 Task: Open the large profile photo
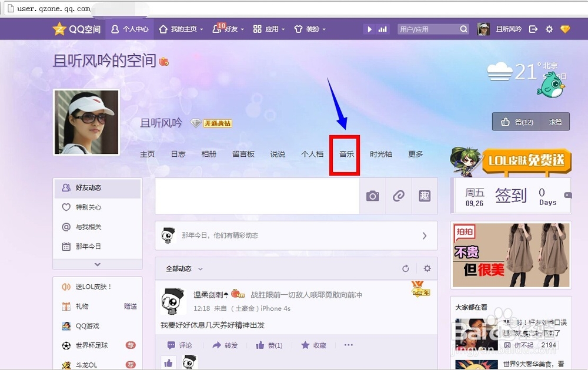click(86, 122)
